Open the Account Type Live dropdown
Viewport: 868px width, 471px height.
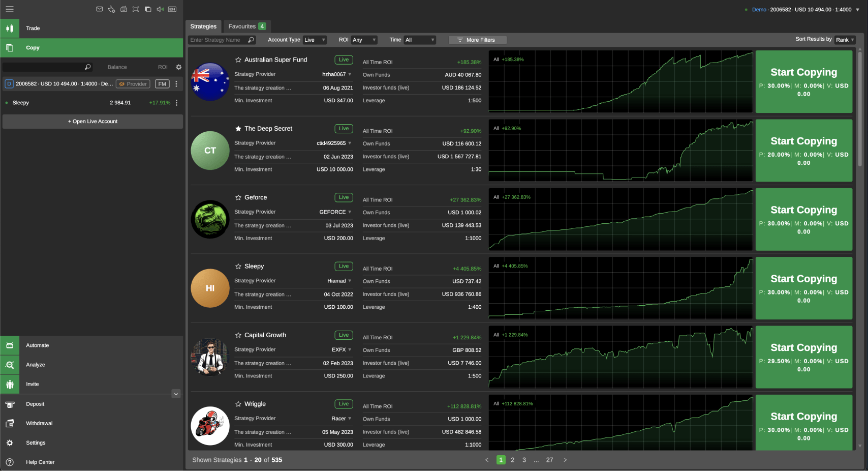(314, 40)
